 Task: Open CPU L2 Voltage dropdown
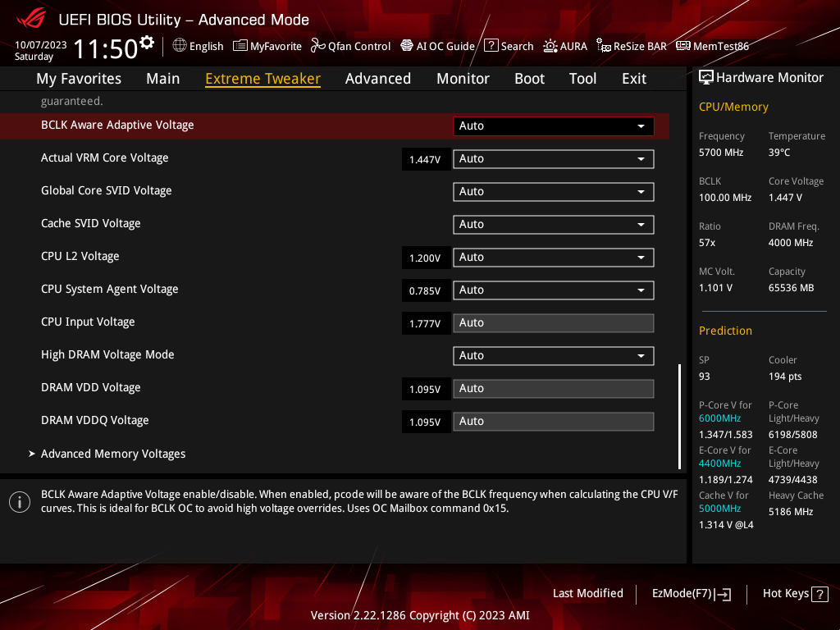click(554, 257)
